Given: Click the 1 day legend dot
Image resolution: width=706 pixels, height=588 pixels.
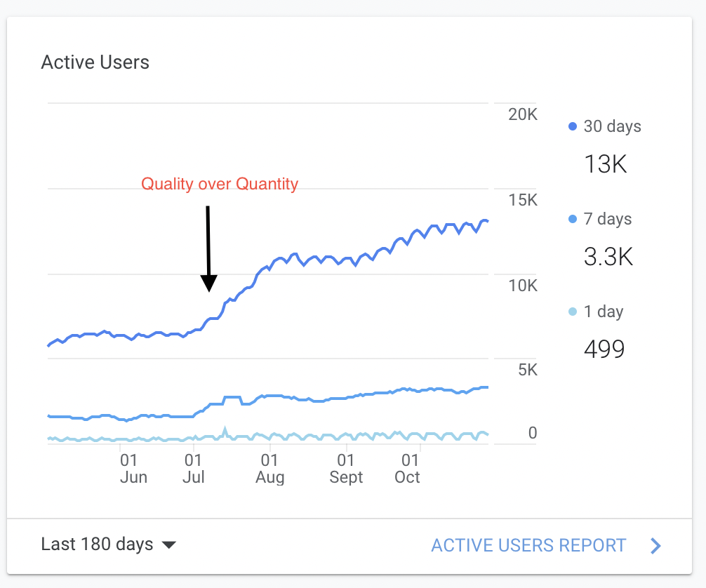Looking at the screenshot, I should coord(572,312).
